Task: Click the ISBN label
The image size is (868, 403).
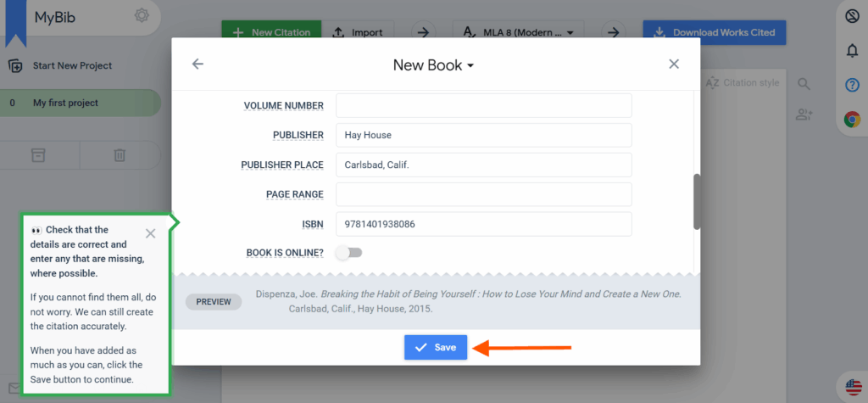Action: (313, 224)
